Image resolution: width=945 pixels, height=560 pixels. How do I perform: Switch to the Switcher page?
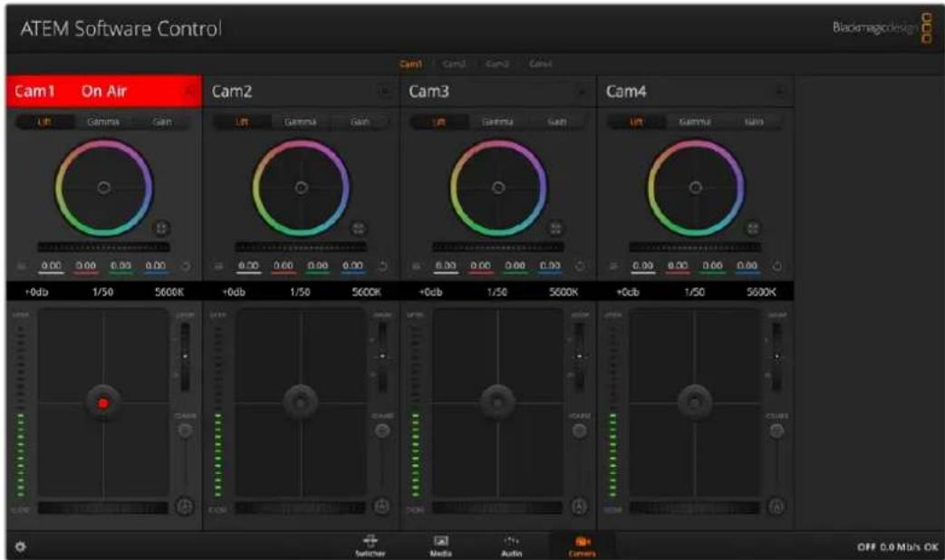[370, 546]
